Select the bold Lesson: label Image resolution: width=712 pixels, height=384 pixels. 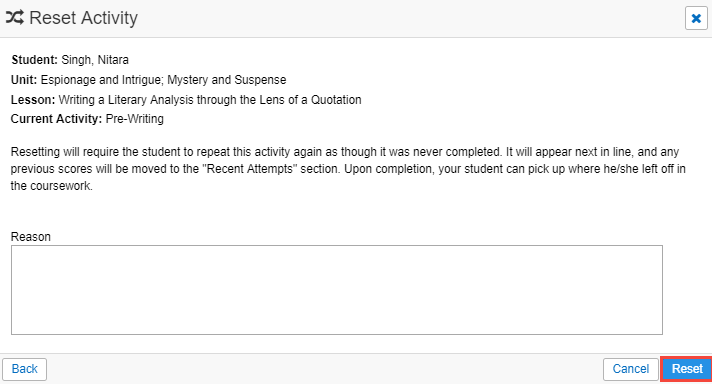coord(33,100)
